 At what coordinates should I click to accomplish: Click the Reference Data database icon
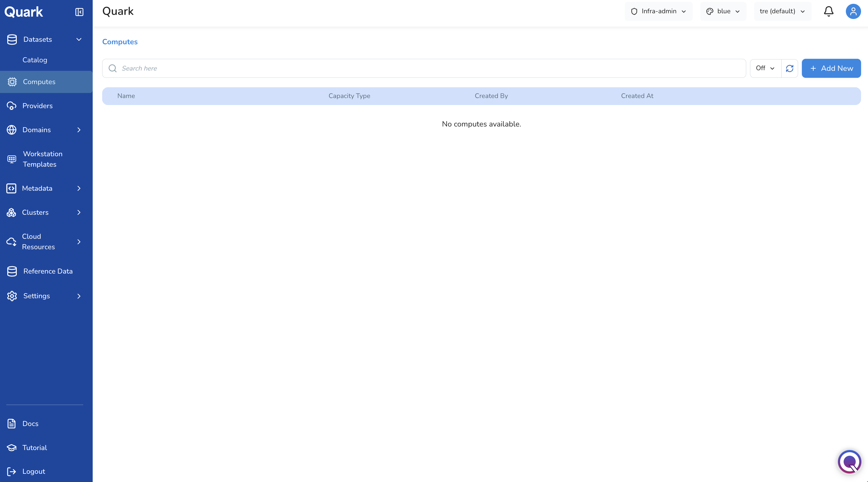(12, 271)
